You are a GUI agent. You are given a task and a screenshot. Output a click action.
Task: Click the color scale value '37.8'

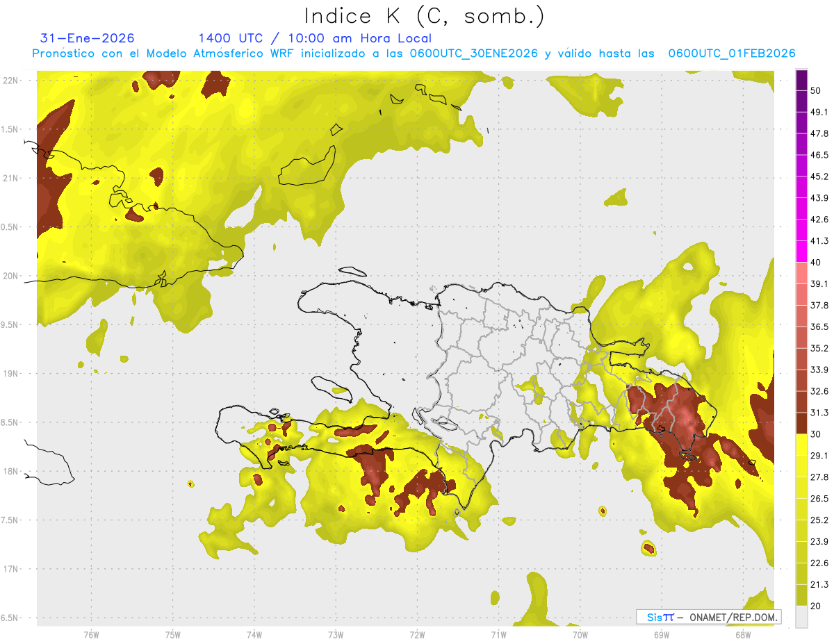pos(820,305)
